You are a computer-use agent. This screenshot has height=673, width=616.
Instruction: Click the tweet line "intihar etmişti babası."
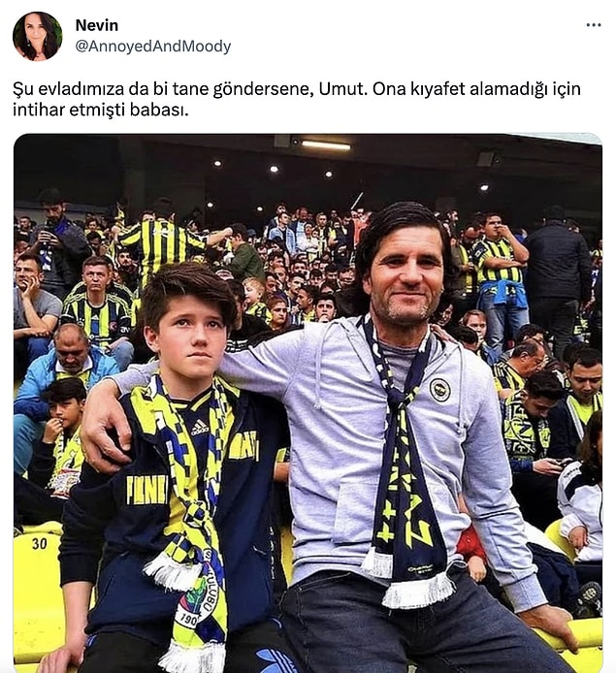pyautogui.click(x=101, y=110)
